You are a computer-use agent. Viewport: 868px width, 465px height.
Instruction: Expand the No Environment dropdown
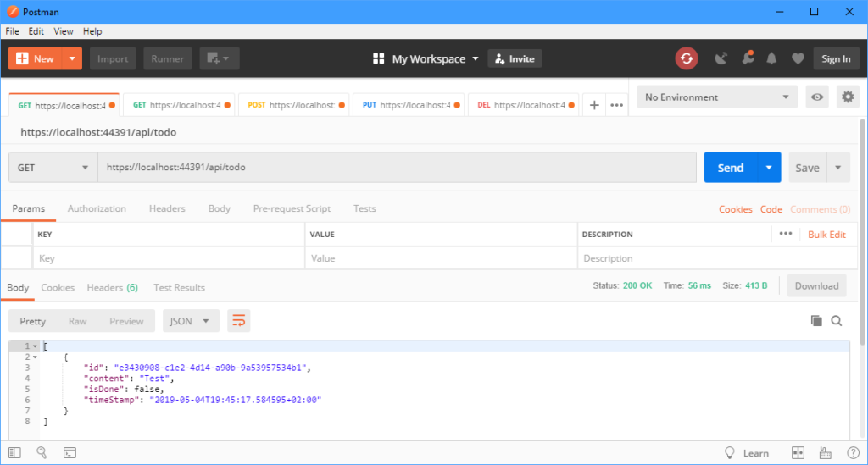(717, 97)
